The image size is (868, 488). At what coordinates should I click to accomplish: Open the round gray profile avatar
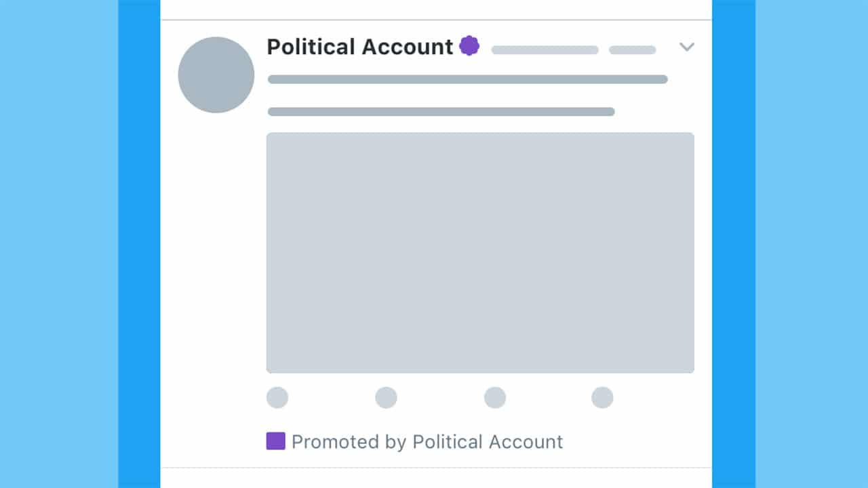click(216, 75)
